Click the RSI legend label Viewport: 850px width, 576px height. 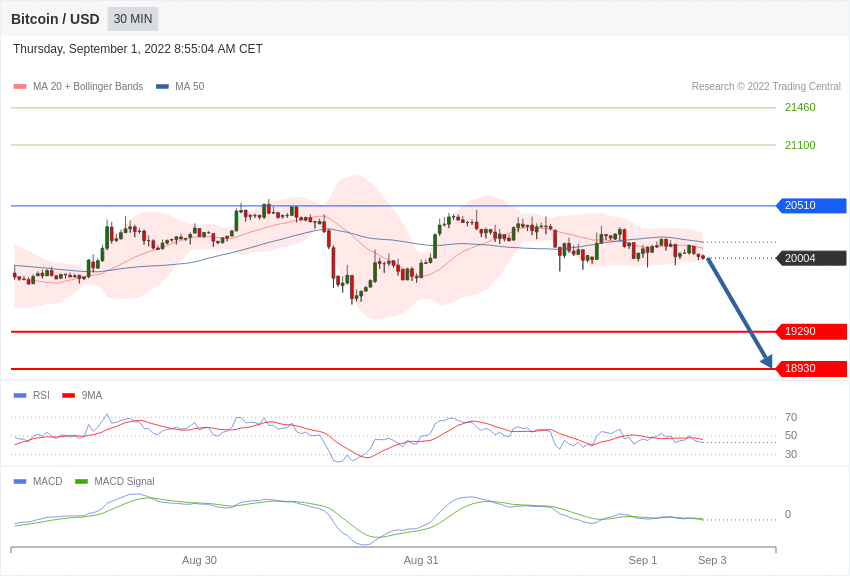point(41,396)
